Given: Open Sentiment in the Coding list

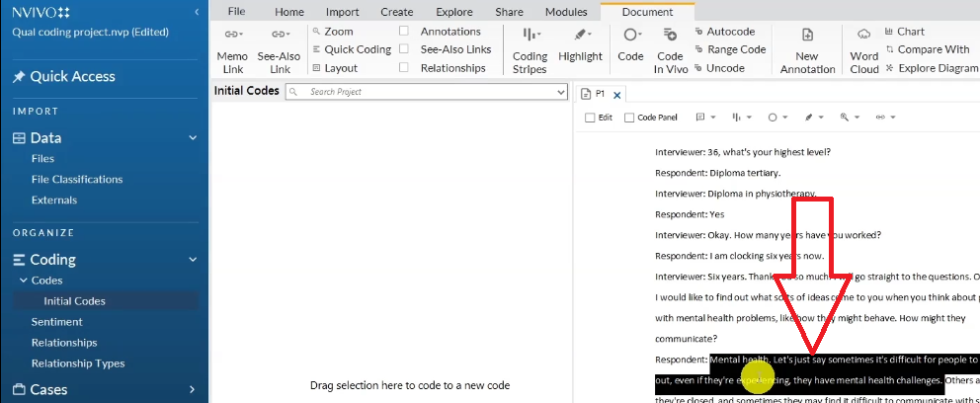Looking at the screenshot, I should [56, 322].
